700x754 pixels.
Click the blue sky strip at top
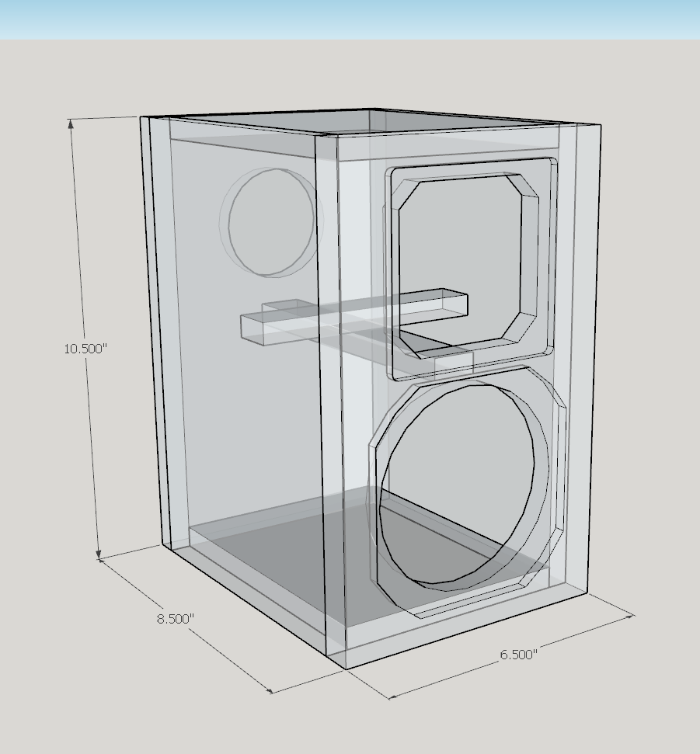click(350, 19)
